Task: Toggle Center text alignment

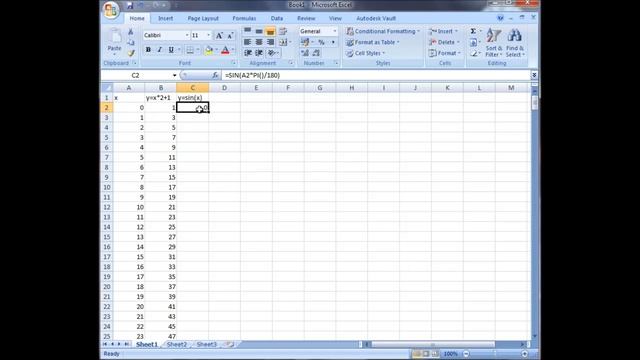Action: point(259,42)
